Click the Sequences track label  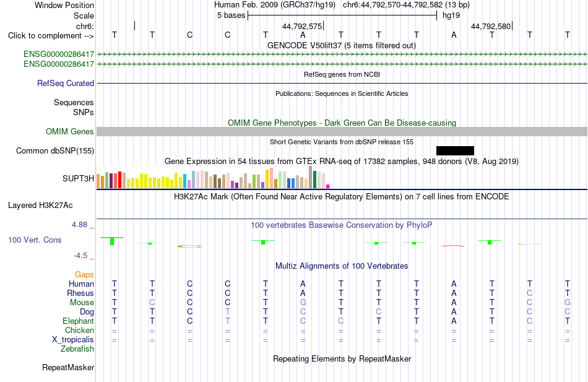click(x=74, y=102)
